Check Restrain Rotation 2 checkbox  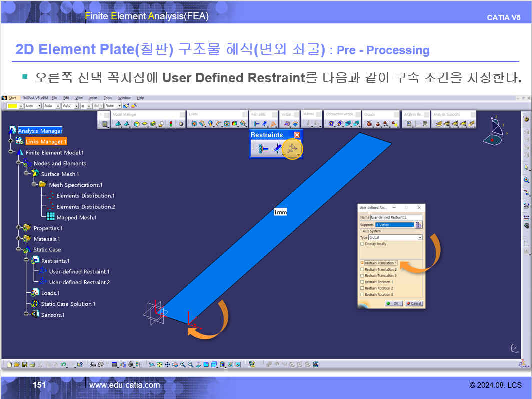pos(362,288)
